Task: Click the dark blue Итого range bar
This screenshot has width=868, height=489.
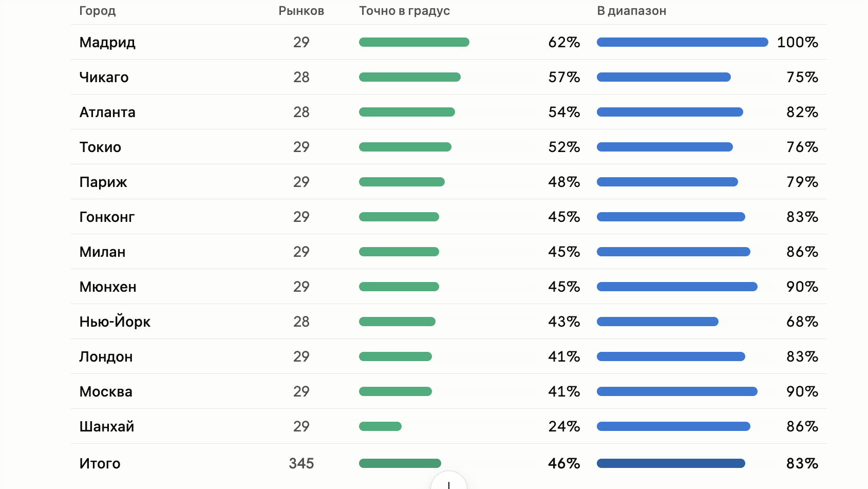Action: click(x=671, y=463)
